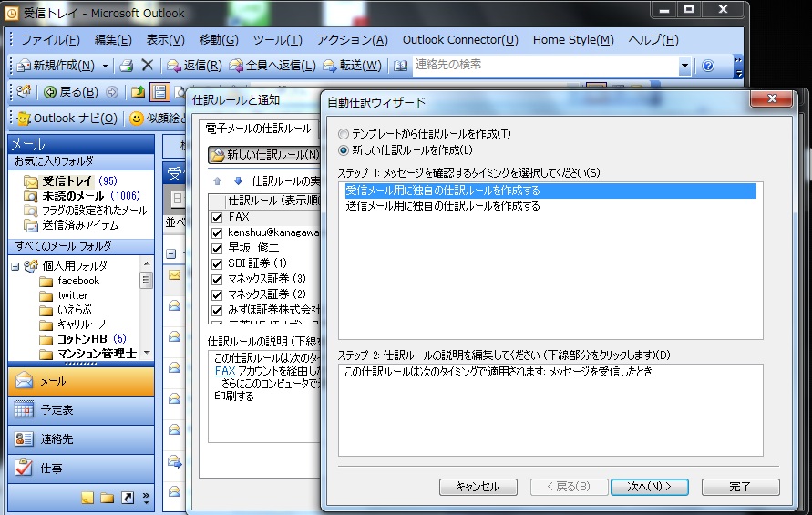Open the ファイル(F) menu

50,40
